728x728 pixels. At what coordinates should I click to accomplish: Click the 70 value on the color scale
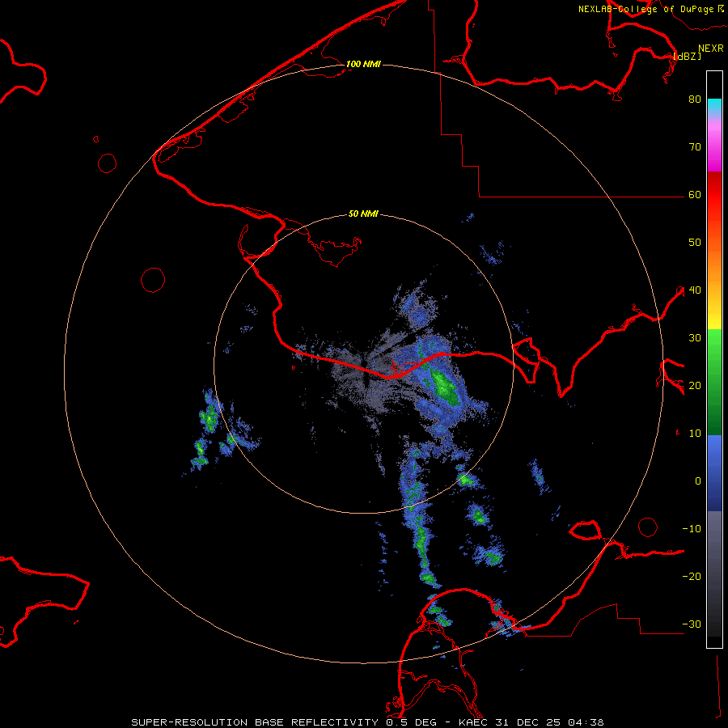point(695,147)
